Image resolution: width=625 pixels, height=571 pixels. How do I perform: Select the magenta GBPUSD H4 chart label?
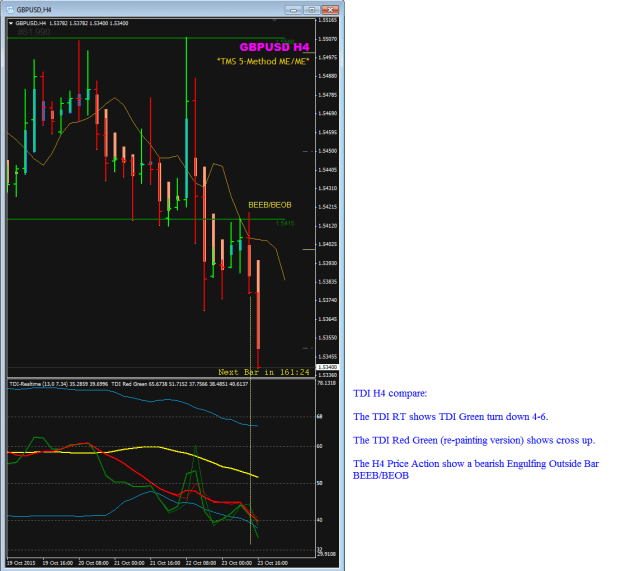tap(274, 47)
